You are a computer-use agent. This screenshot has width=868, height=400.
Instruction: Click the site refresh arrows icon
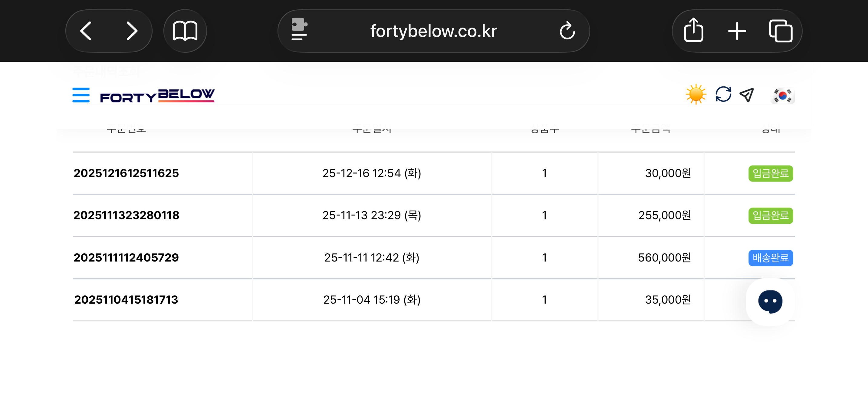(x=723, y=95)
